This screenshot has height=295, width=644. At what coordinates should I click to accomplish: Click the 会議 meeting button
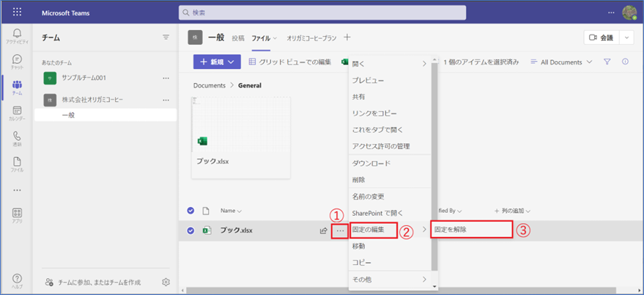pos(602,37)
